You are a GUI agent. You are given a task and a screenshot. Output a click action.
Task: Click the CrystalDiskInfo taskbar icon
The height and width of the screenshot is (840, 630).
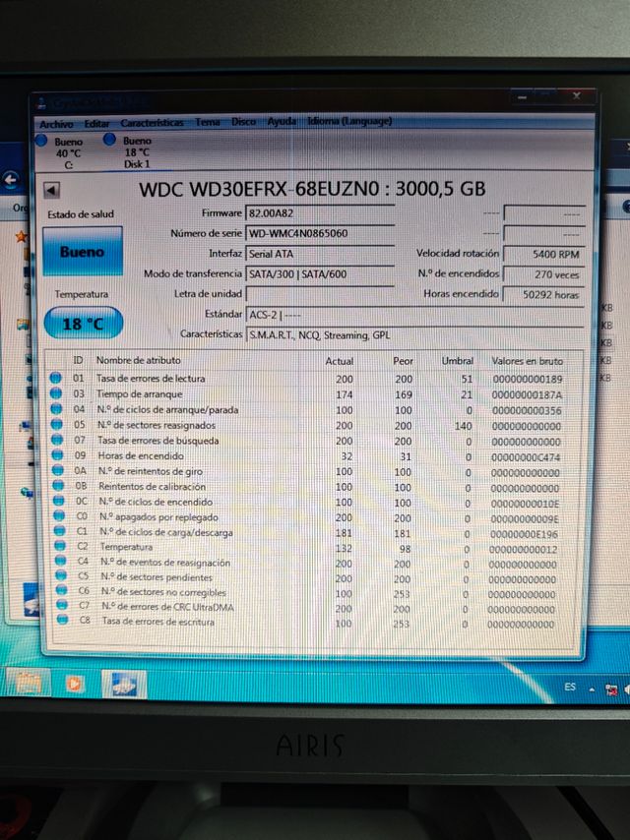tap(124, 685)
